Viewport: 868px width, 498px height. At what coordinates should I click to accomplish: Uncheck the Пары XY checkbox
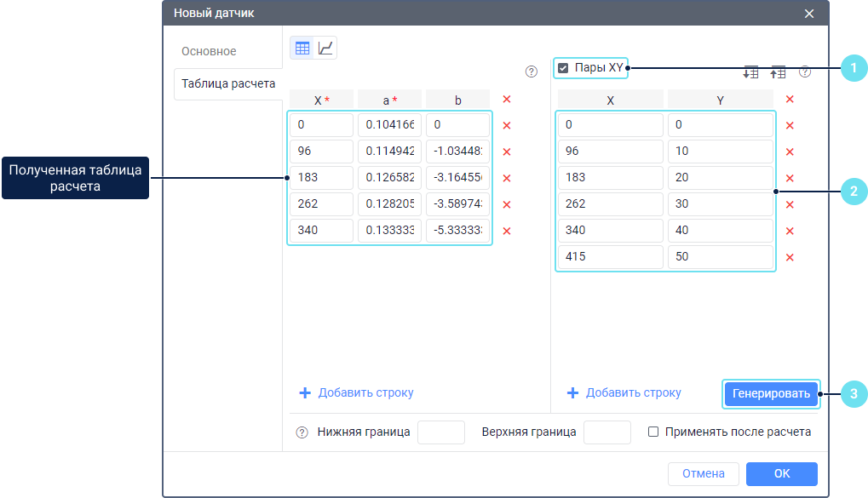tap(563, 68)
